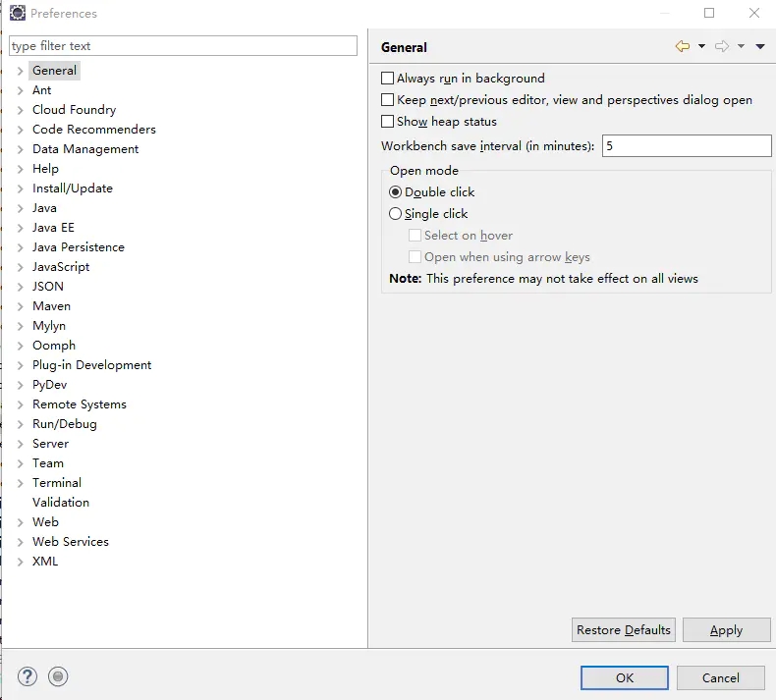Expand the General tree node
The width and height of the screenshot is (776, 700).
(20, 71)
